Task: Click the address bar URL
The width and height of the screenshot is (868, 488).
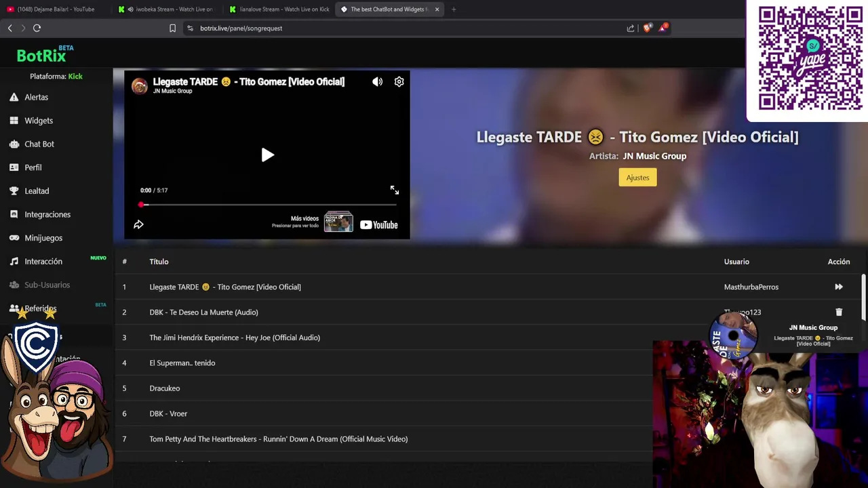Action: tap(241, 28)
